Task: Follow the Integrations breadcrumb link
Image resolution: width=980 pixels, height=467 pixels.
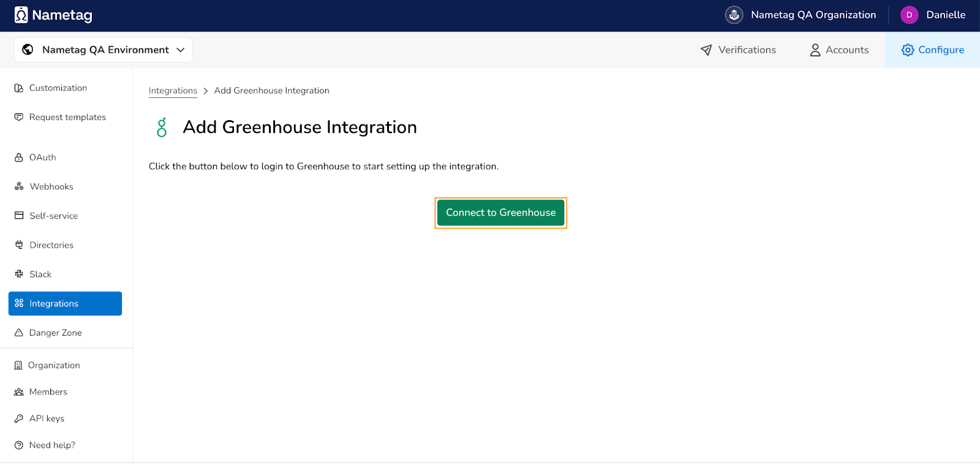Action: coord(173,91)
